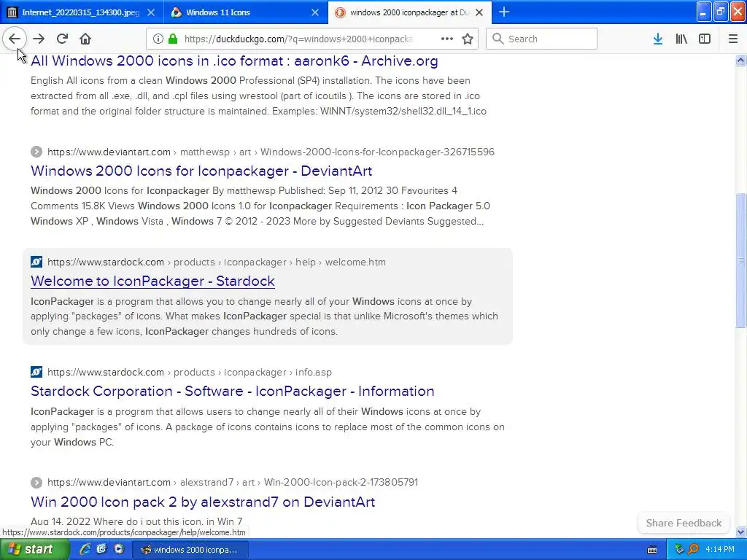
Task: Click the Stardock favicon beside welcome.htm
Action: point(36,262)
